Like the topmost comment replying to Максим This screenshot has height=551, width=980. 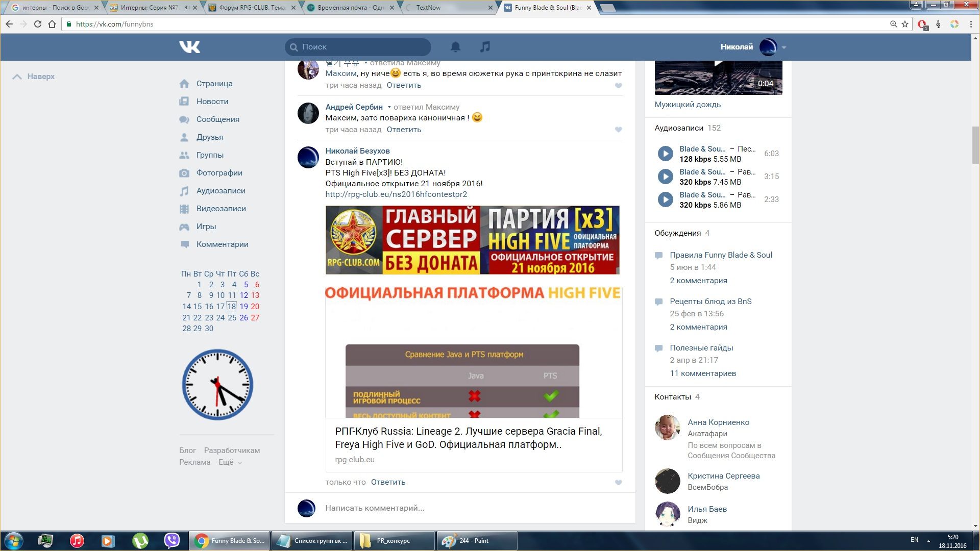618,86
